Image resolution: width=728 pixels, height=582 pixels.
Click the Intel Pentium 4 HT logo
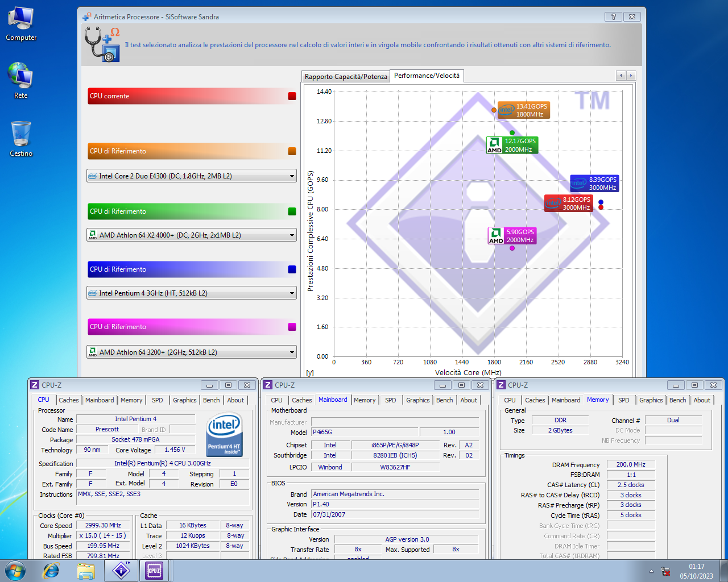point(224,434)
